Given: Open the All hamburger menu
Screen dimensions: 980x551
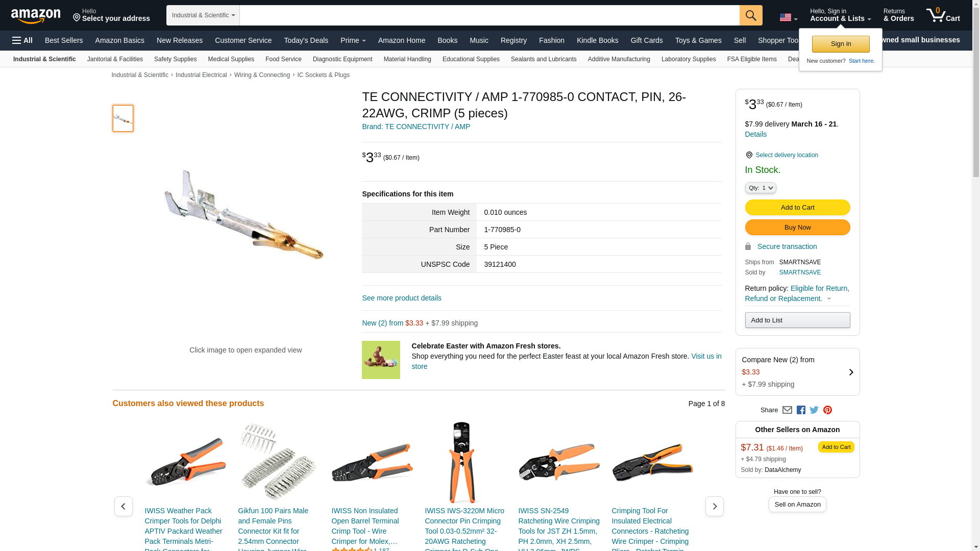Looking at the screenshot, I should click(x=22, y=40).
